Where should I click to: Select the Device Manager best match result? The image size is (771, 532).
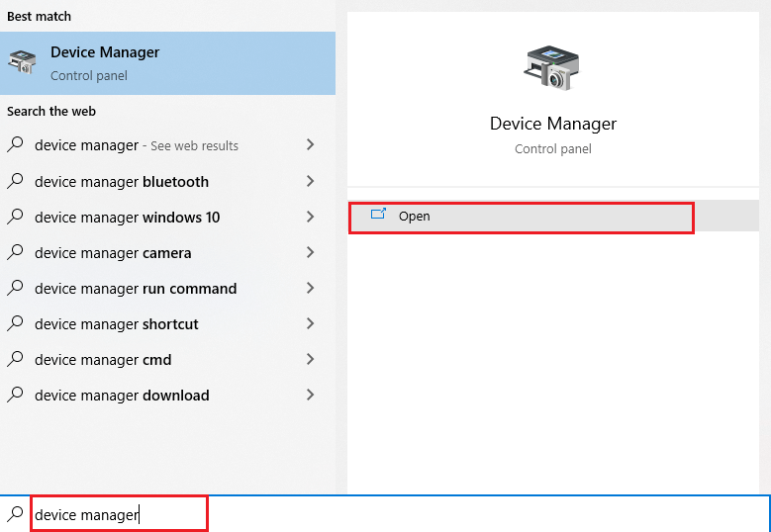[x=167, y=63]
